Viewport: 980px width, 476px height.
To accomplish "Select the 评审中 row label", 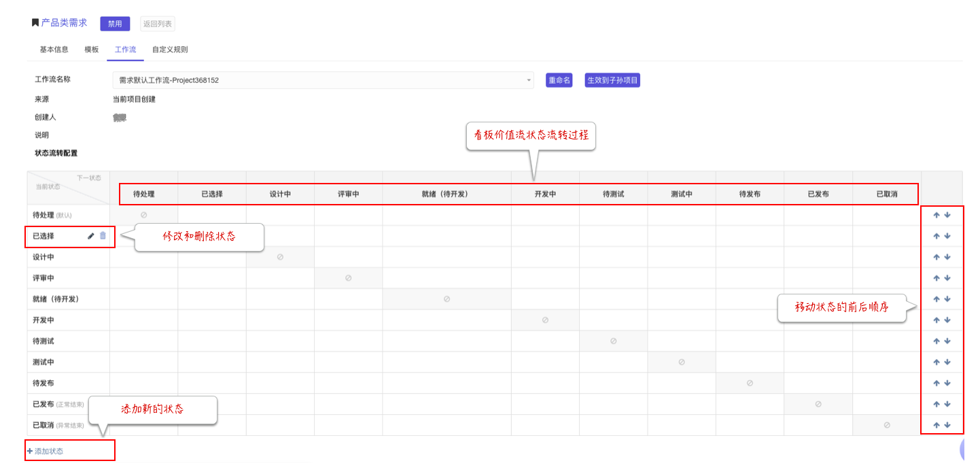I will pos(43,278).
